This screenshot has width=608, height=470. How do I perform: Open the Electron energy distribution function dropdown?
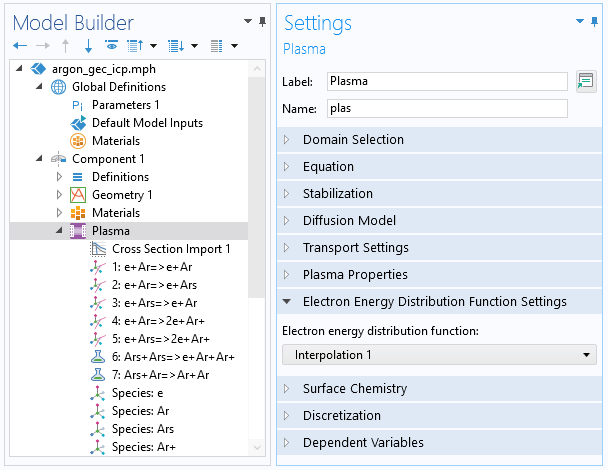pos(440,355)
